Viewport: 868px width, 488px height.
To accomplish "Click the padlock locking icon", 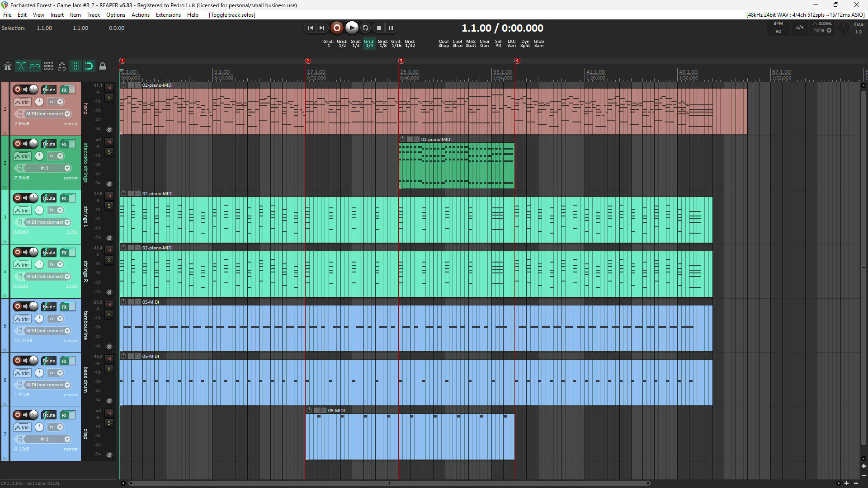I will (103, 66).
